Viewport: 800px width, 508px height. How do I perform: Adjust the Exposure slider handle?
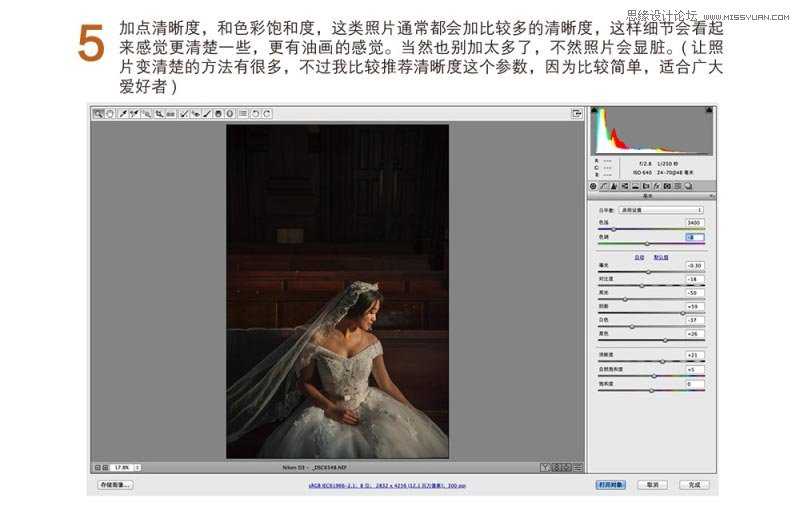click(x=648, y=272)
